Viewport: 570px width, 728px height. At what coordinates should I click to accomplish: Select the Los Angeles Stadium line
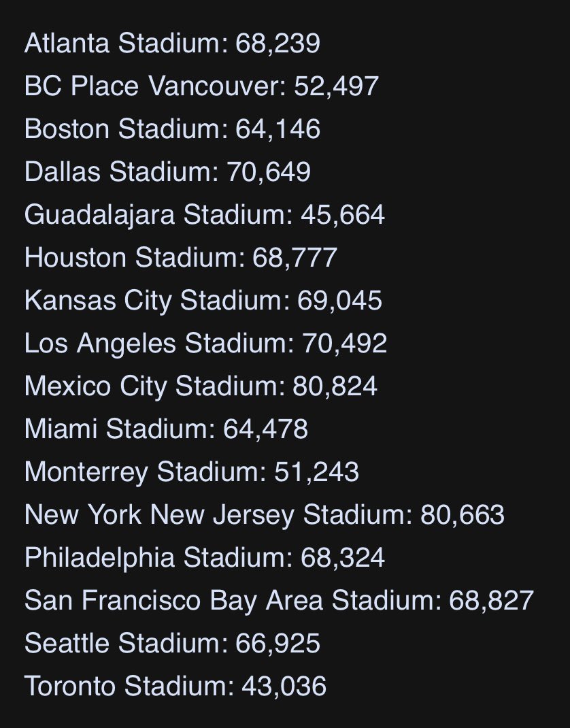(x=205, y=344)
